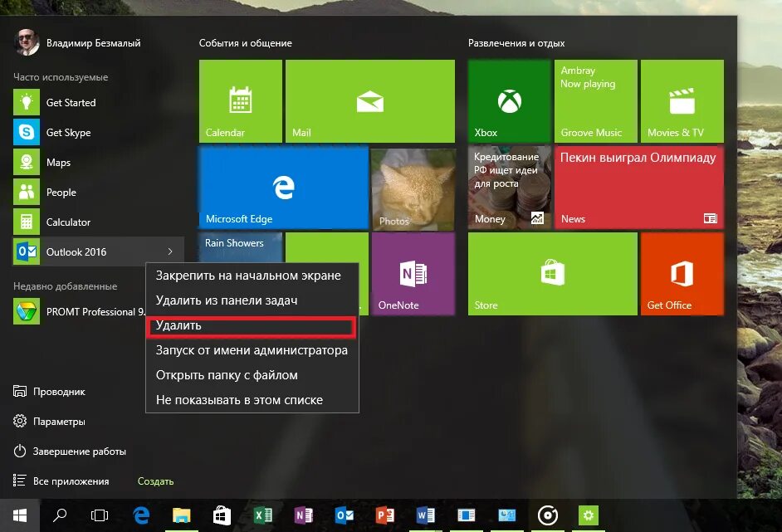Open the Groove Music tile

click(595, 101)
